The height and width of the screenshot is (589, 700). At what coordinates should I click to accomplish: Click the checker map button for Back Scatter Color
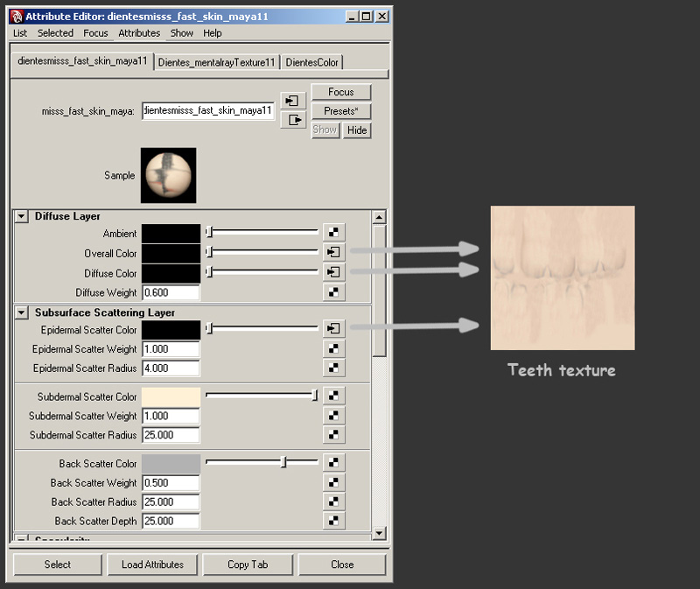coord(333,463)
